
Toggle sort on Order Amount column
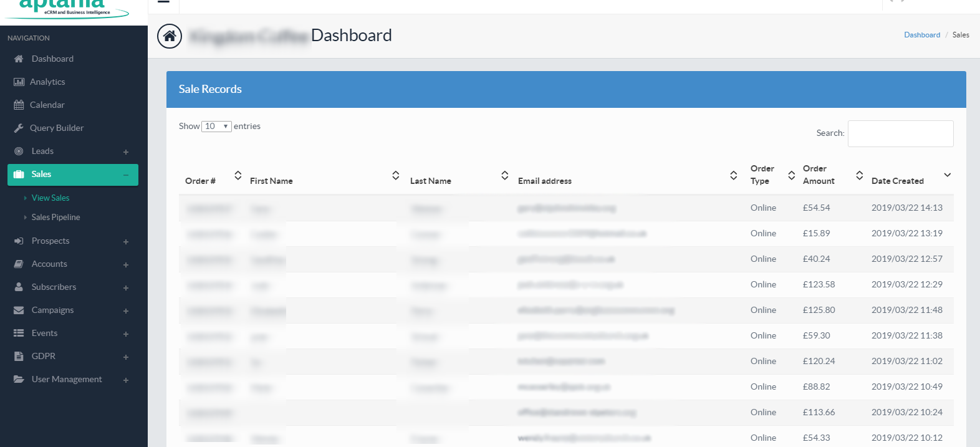(859, 175)
